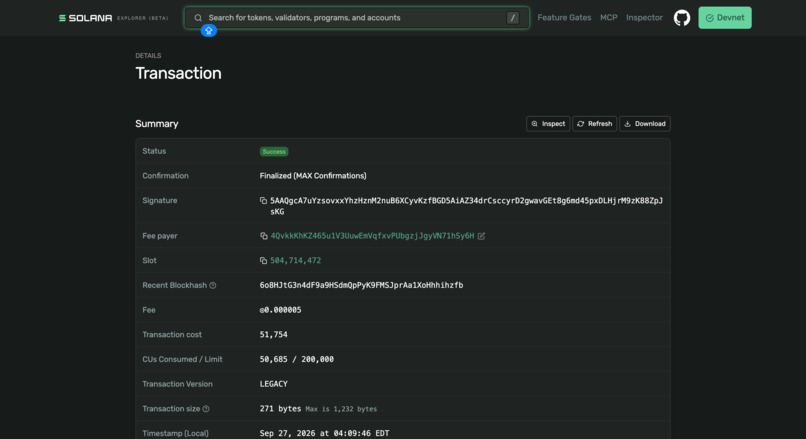Open the GitHub repository icon
The image size is (806, 439).
point(682,18)
